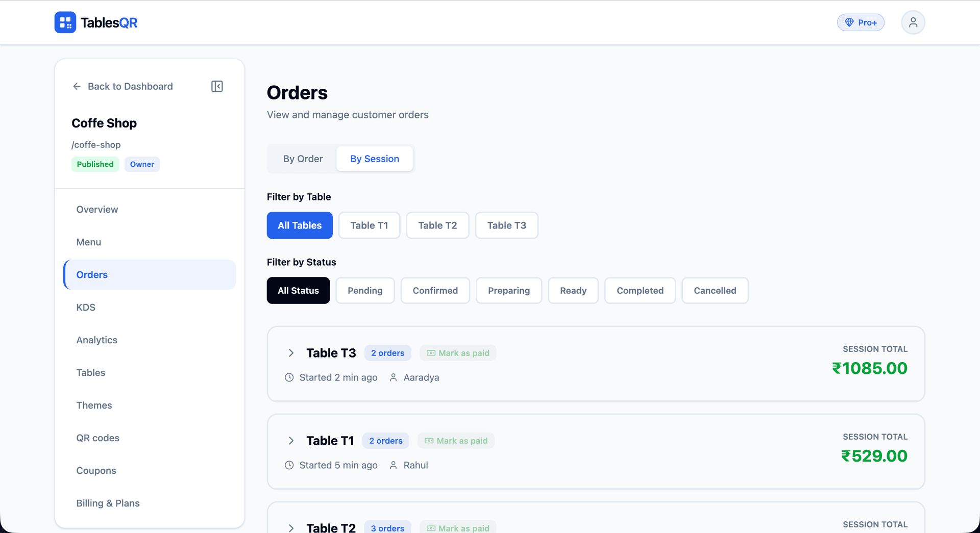Open Tables in the sidebar
The image size is (980, 533).
[x=150, y=373]
